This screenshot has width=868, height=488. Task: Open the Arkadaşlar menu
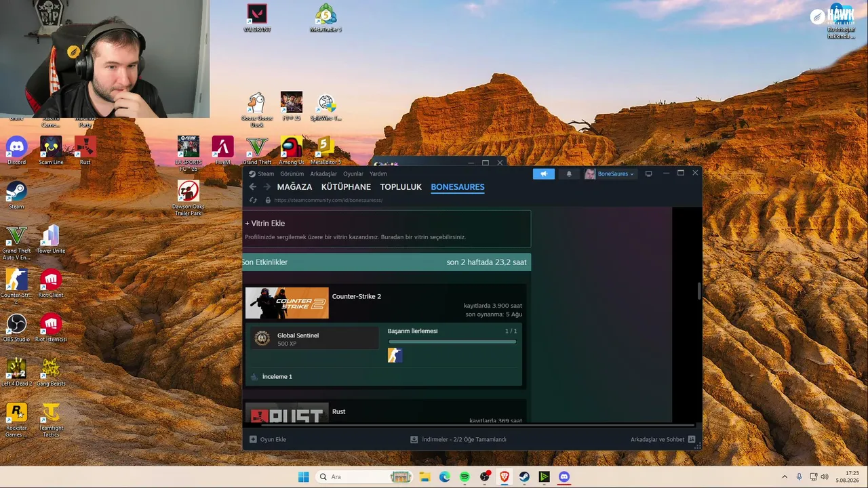point(323,174)
